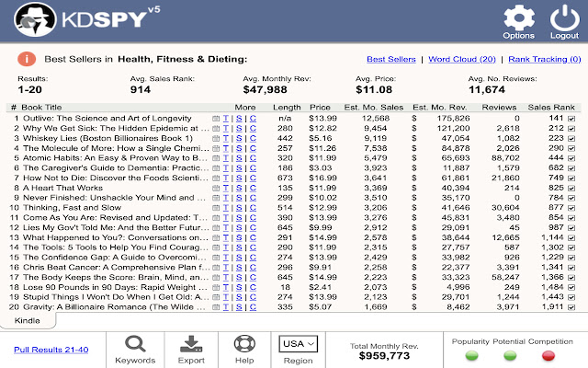Click the orange info icon
Image resolution: width=588 pixels, height=368 pixels.
tap(27, 59)
